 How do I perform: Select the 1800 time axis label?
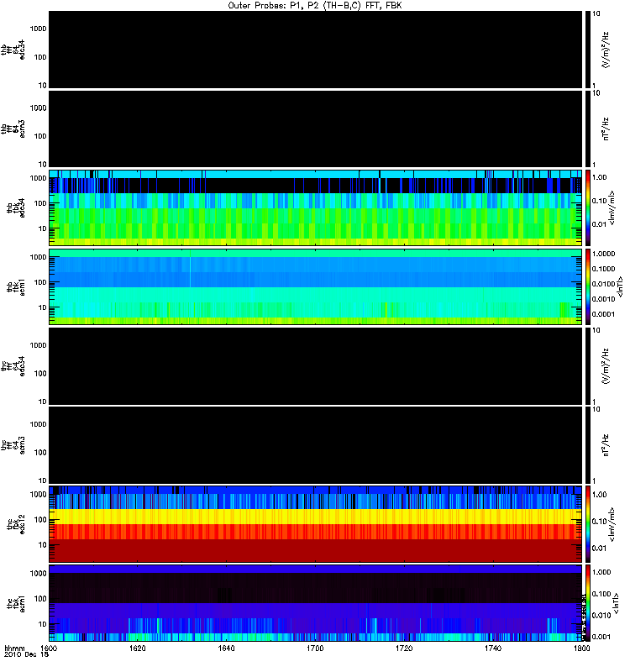tap(581, 648)
